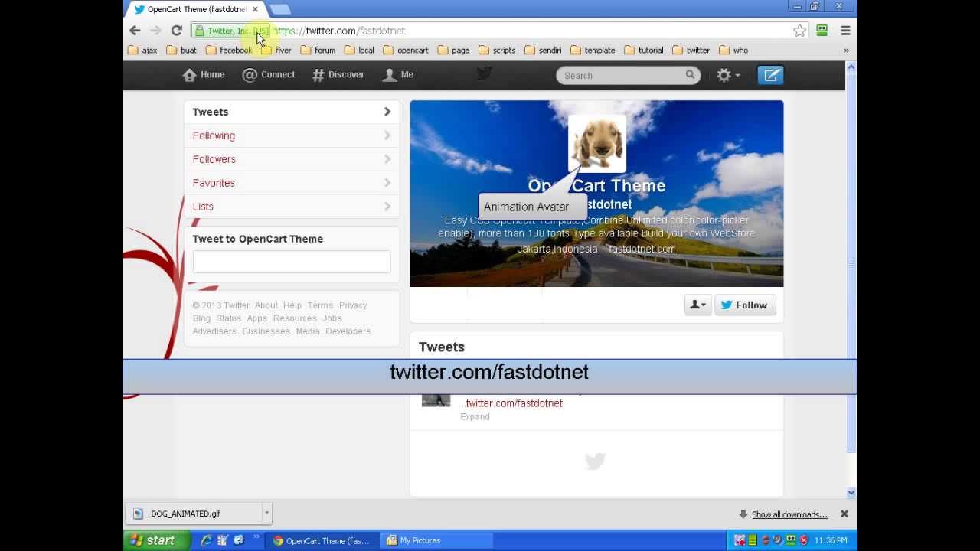Open the buat bookmark folder

click(x=181, y=51)
